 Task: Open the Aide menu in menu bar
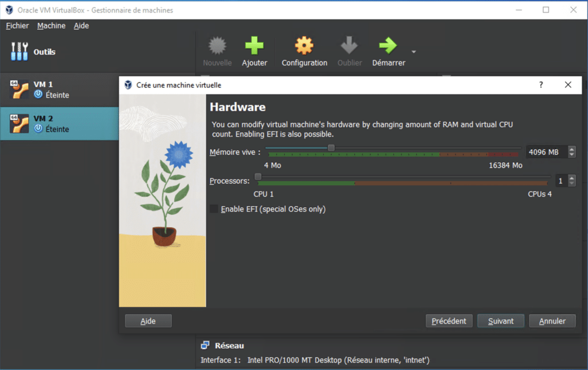(x=82, y=26)
